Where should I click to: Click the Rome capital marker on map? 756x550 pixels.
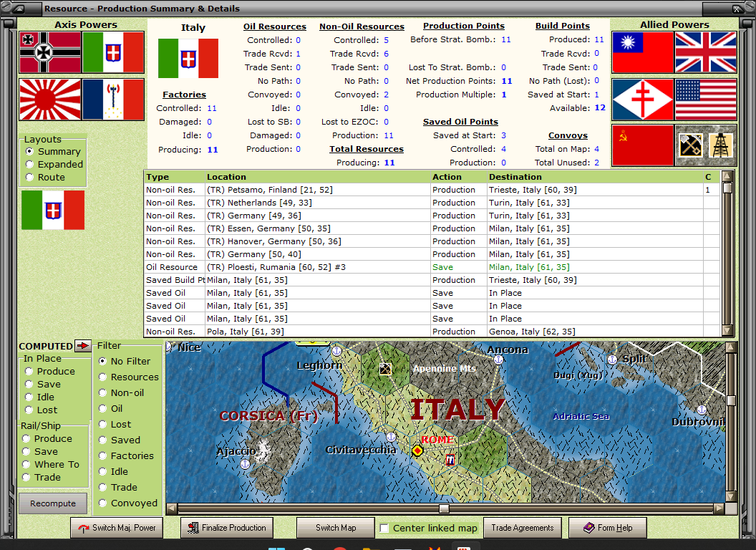click(x=417, y=450)
